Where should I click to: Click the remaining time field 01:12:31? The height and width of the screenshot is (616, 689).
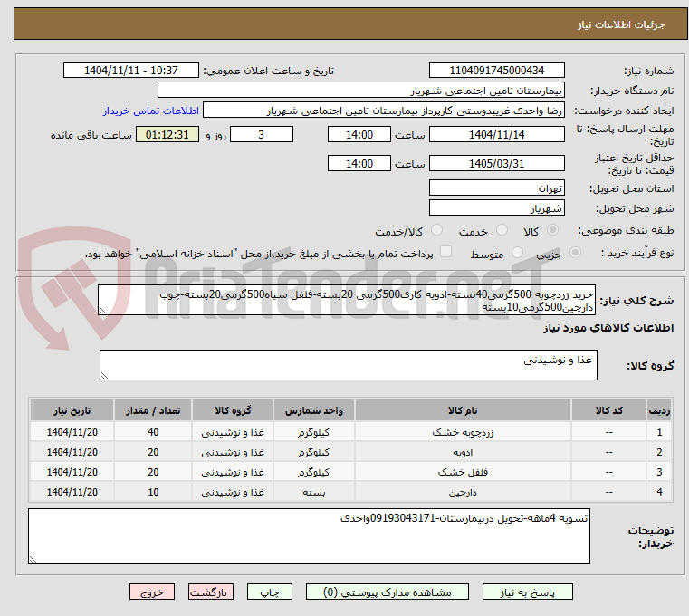[x=167, y=135]
